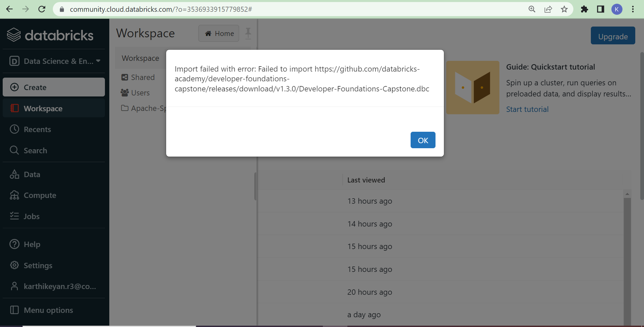The image size is (644, 327).
Task: Open the Settings menu
Action: click(38, 265)
